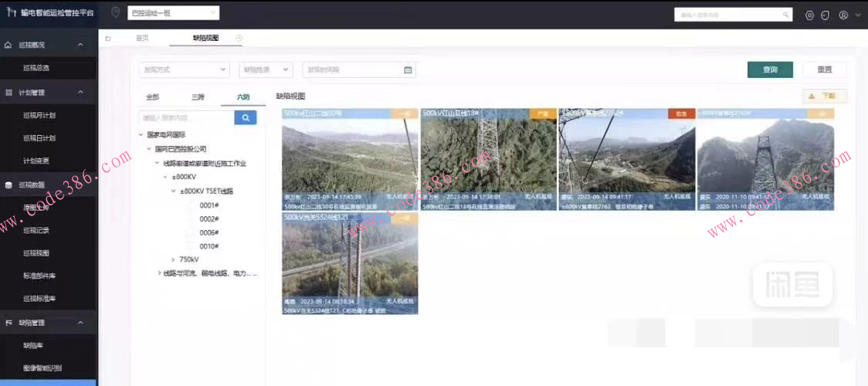Open 巡视日计划 in the sidebar

click(x=39, y=138)
